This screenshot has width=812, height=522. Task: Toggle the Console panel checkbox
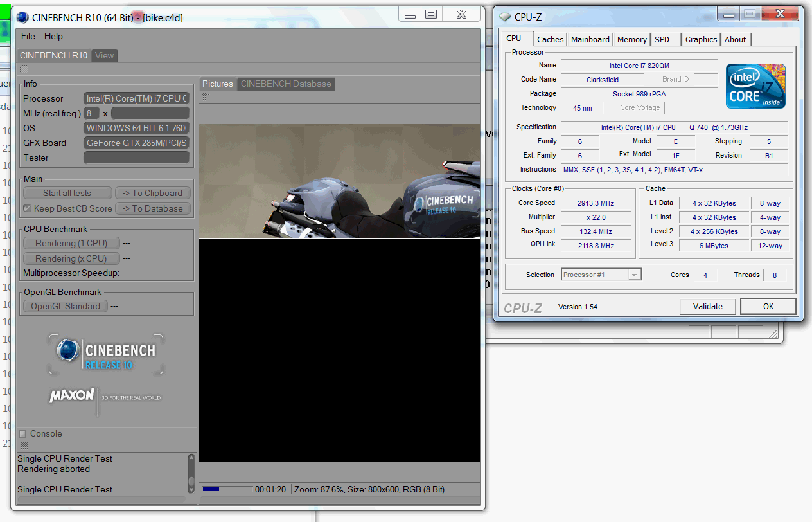click(x=22, y=433)
